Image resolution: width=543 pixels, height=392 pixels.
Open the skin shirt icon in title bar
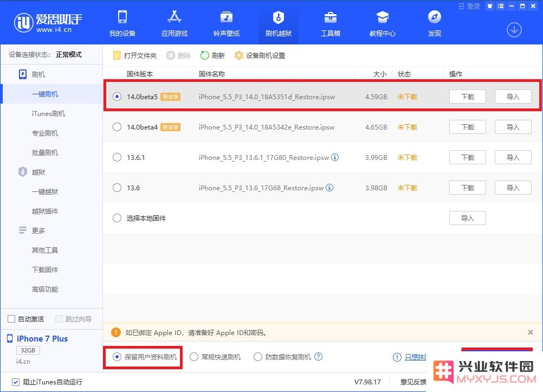(x=490, y=6)
